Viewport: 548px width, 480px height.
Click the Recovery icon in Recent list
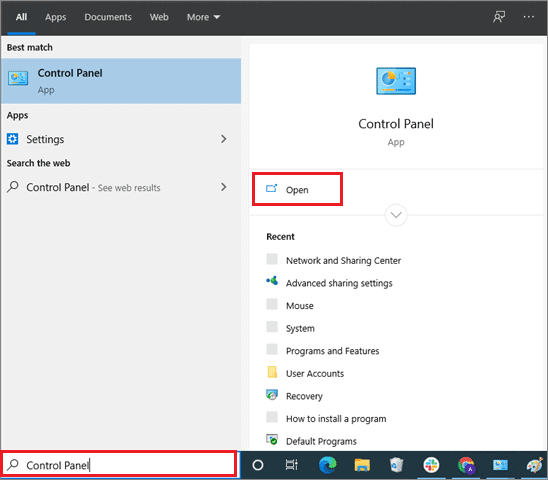272,395
